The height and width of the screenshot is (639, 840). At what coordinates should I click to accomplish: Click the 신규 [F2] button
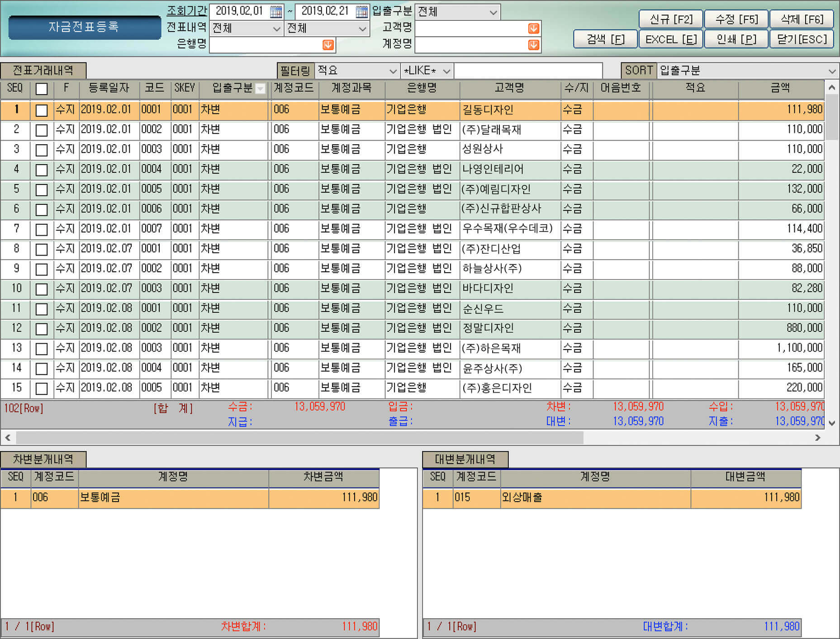click(671, 19)
